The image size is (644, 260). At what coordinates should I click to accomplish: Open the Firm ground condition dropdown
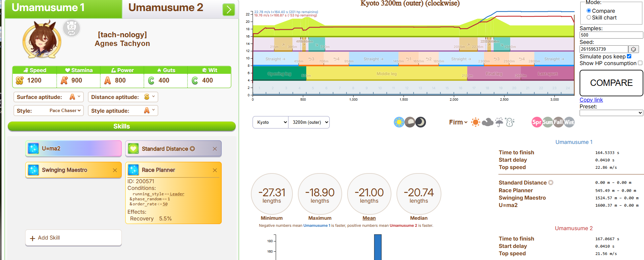click(x=458, y=122)
